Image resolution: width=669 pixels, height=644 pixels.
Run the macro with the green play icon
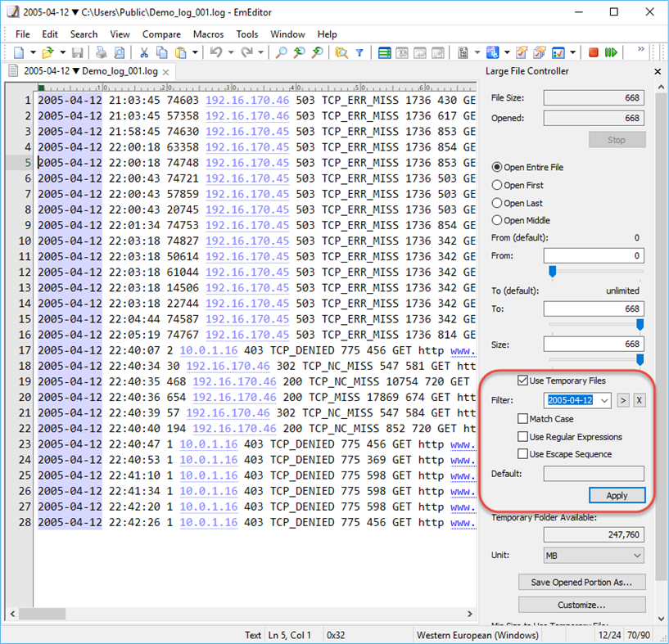[x=612, y=52]
